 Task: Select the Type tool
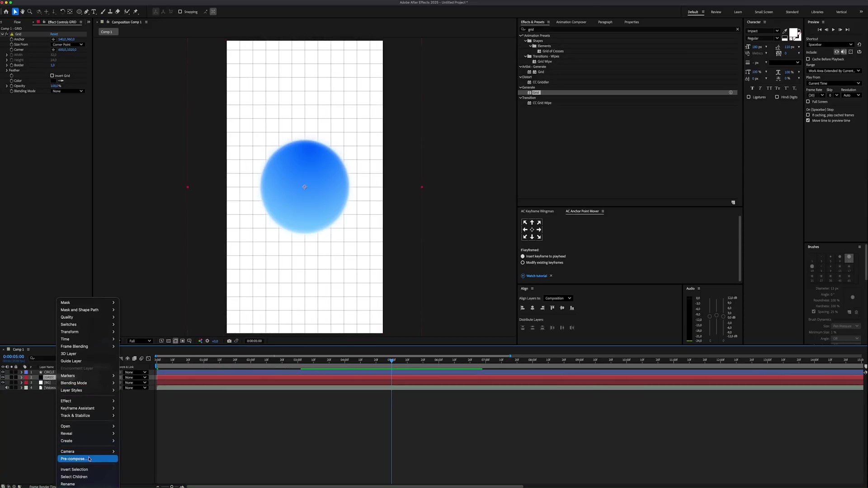click(x=94, y=12)
